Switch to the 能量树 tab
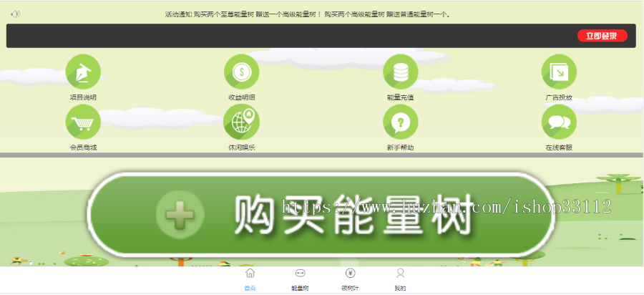The height and width of the screenshot is (295, 644). (300, 279)
